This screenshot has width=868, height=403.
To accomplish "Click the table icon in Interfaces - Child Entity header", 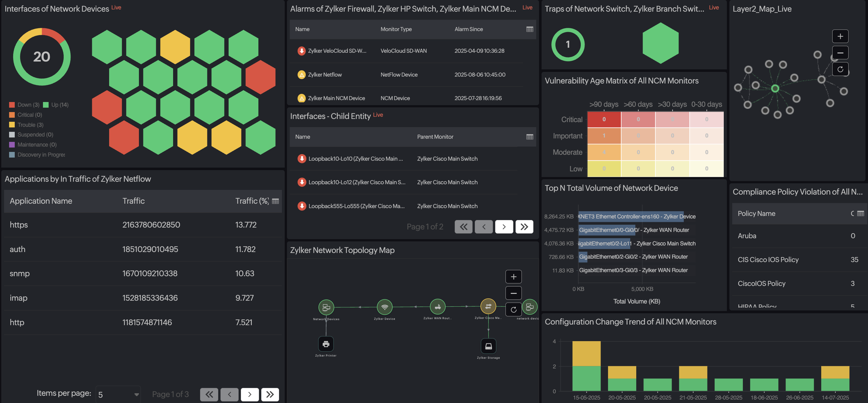I will coord(530,137).
